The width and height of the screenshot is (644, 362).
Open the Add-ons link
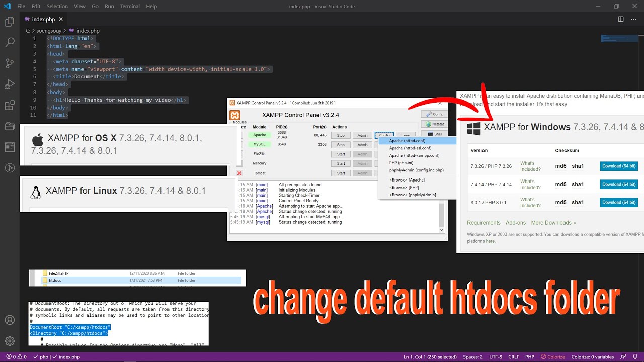(x=516, y=223)
